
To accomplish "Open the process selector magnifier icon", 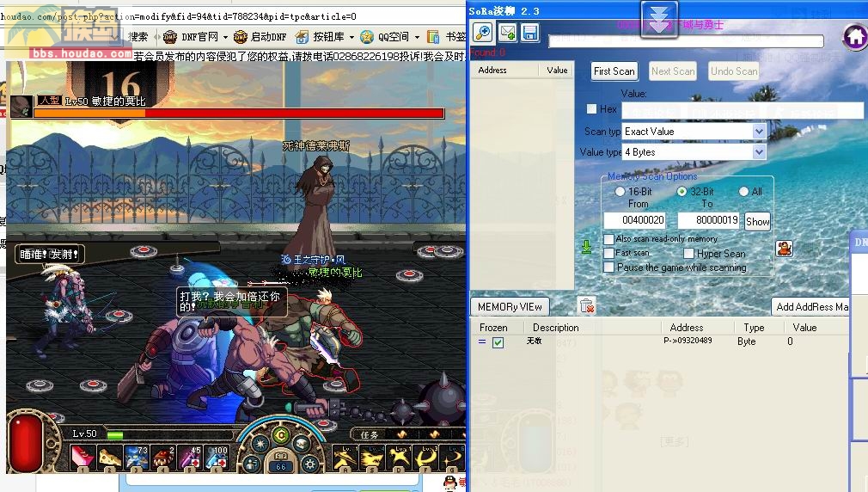I will click(483, 33).
